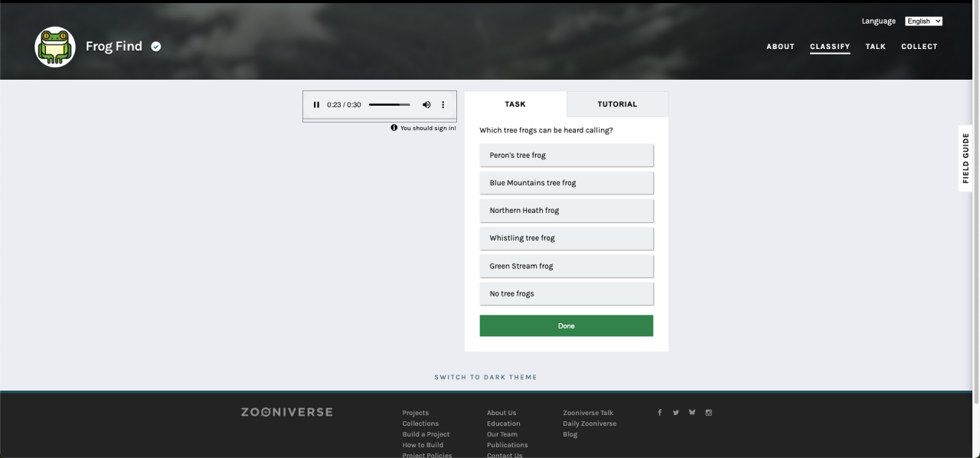
Task: Open the Field Guide side tab
Action: click(x=965, y=159)
